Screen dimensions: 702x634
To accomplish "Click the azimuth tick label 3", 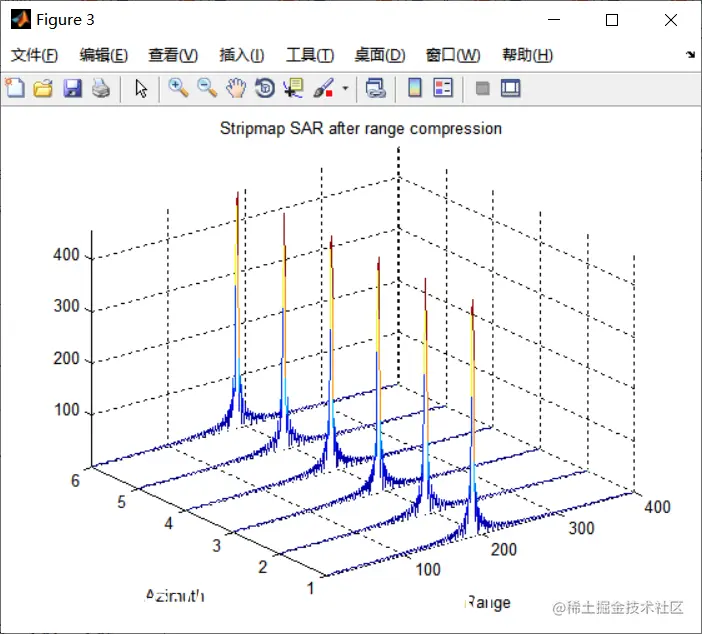I will tap(216, 545).
